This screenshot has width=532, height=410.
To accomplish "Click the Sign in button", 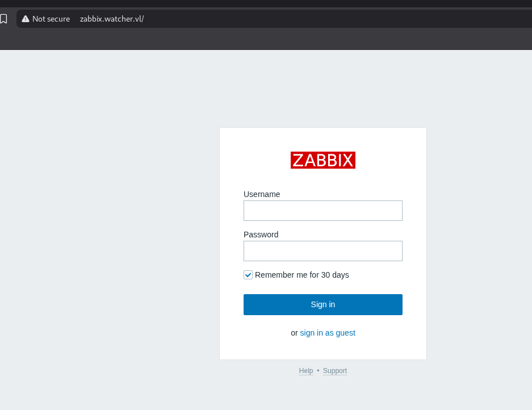I will point(322,304).
